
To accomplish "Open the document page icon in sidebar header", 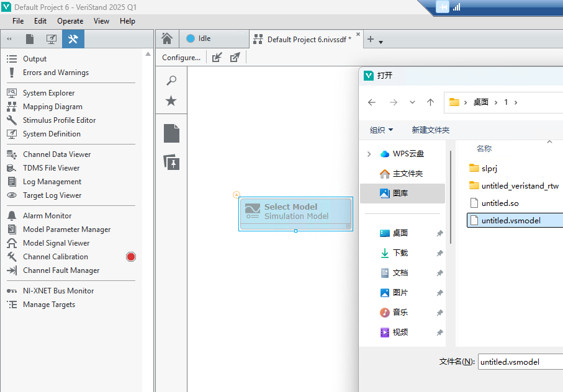I will pyautogui.click(x=30, y=39).
